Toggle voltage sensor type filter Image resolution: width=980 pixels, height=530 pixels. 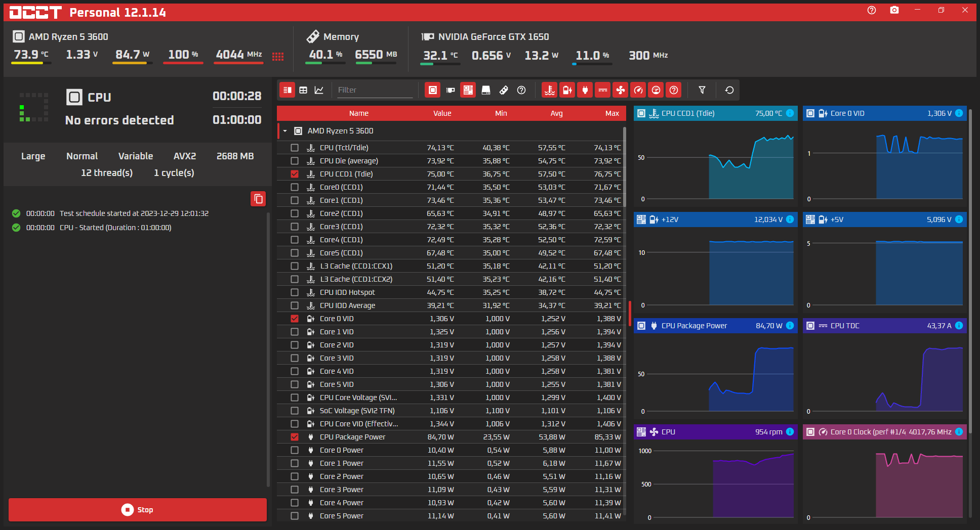567,90
